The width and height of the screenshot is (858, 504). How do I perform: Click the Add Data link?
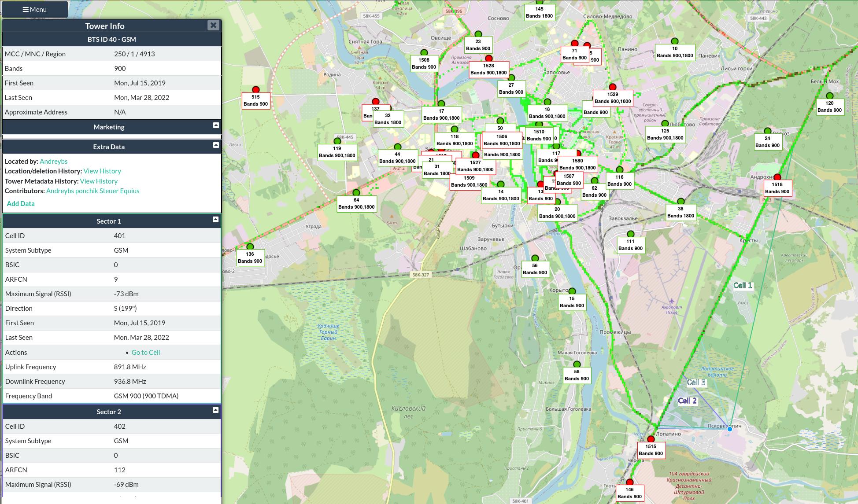[21, 204]
